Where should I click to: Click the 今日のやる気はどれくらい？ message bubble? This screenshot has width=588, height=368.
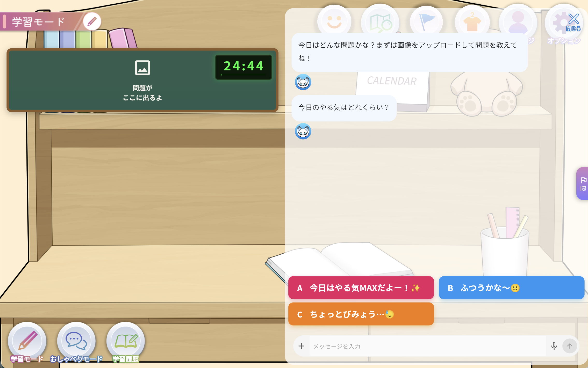(x=344, y=108)
